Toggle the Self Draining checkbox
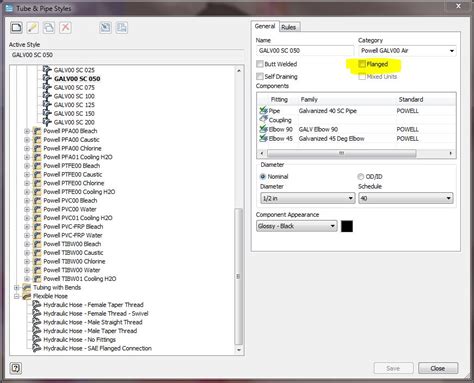474x383 pixels. point(260,76)
